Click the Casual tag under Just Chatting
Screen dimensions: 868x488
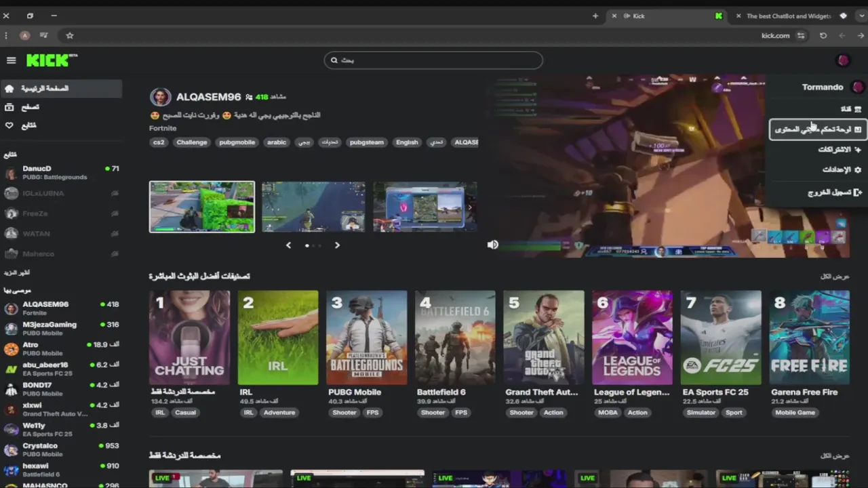tap(185, 412)
